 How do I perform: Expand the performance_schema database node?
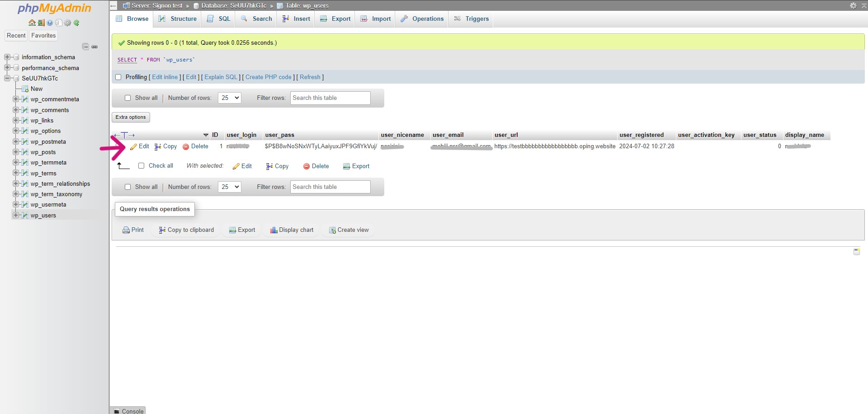[7, 68]
